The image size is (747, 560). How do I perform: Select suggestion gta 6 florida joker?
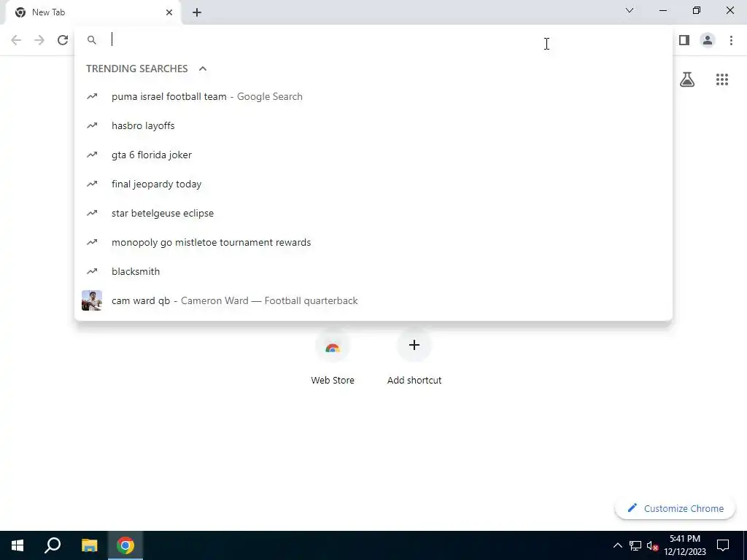[373, 155]
